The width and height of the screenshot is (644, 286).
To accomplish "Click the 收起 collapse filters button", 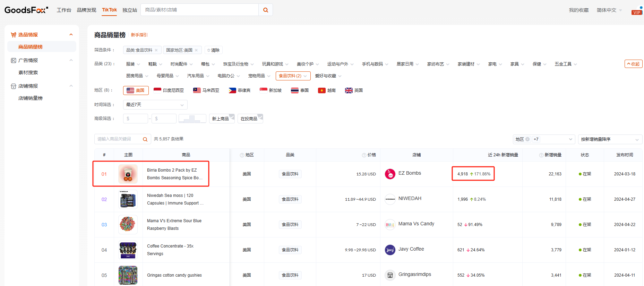I will (634, 64).
